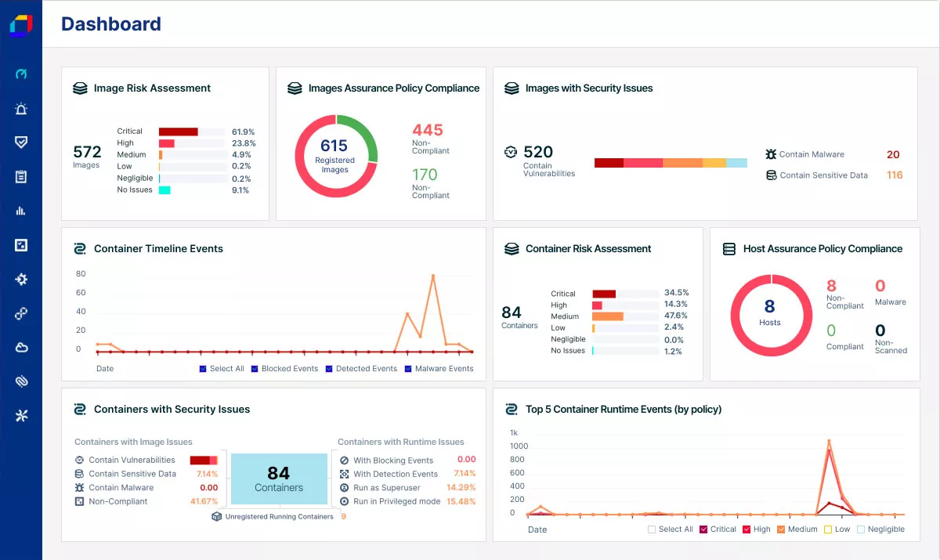Click the bug icon beside Contain Malware

coord(772,154)
